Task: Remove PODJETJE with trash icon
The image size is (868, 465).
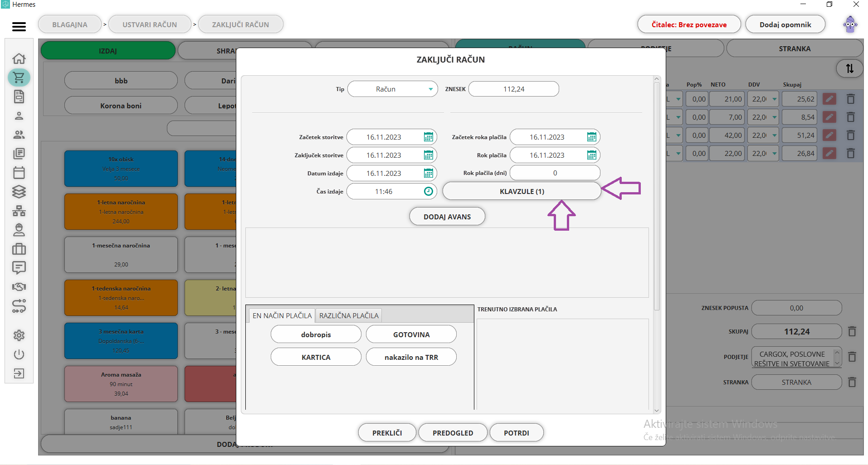Action: 852,357
